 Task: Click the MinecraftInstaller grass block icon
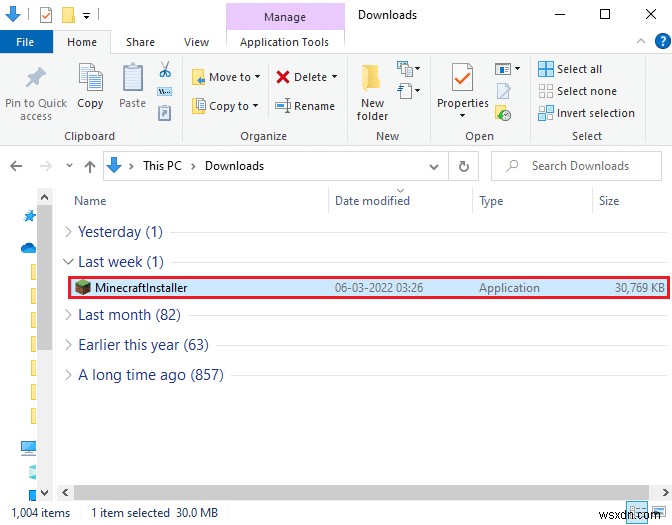83,287
